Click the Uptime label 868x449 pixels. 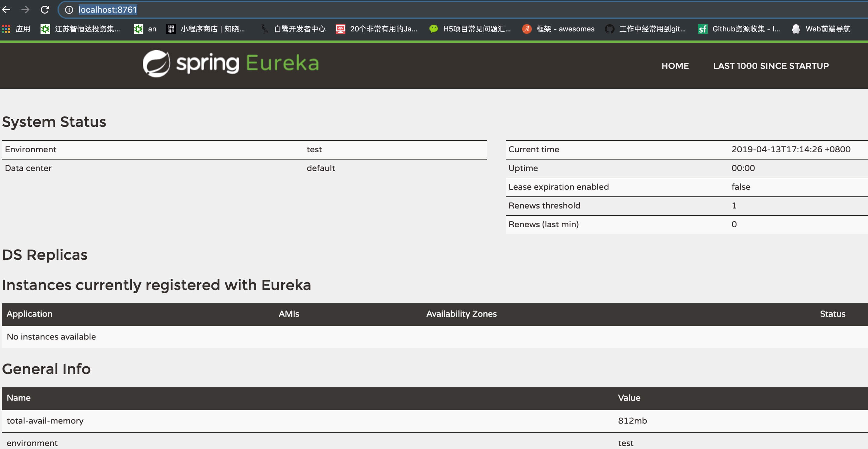[523, 168]
